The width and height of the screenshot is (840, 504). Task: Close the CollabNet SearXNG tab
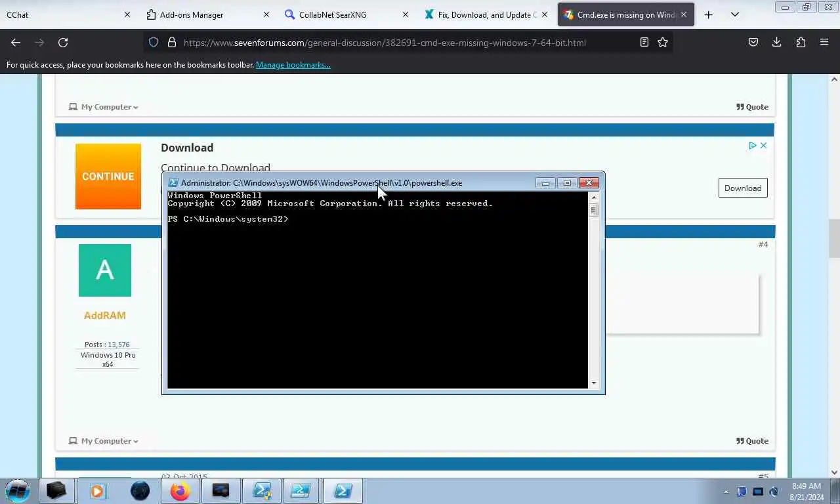(406, 14)
